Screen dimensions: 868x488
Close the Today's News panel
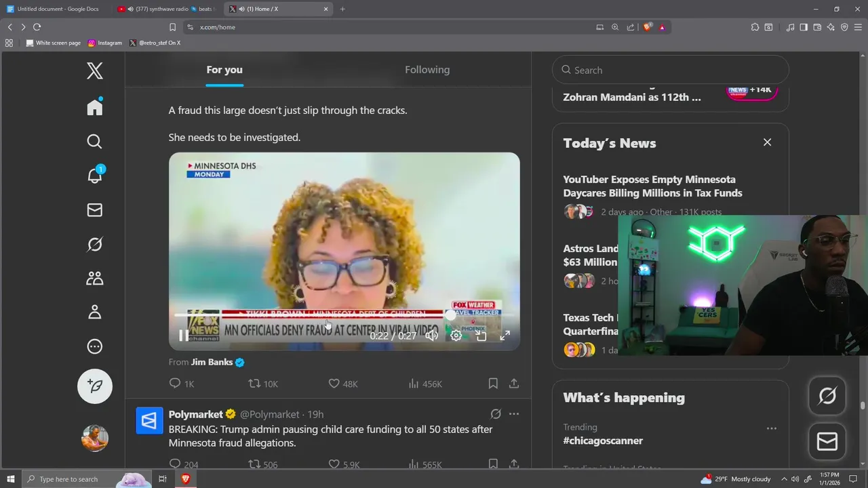[767, 142]
